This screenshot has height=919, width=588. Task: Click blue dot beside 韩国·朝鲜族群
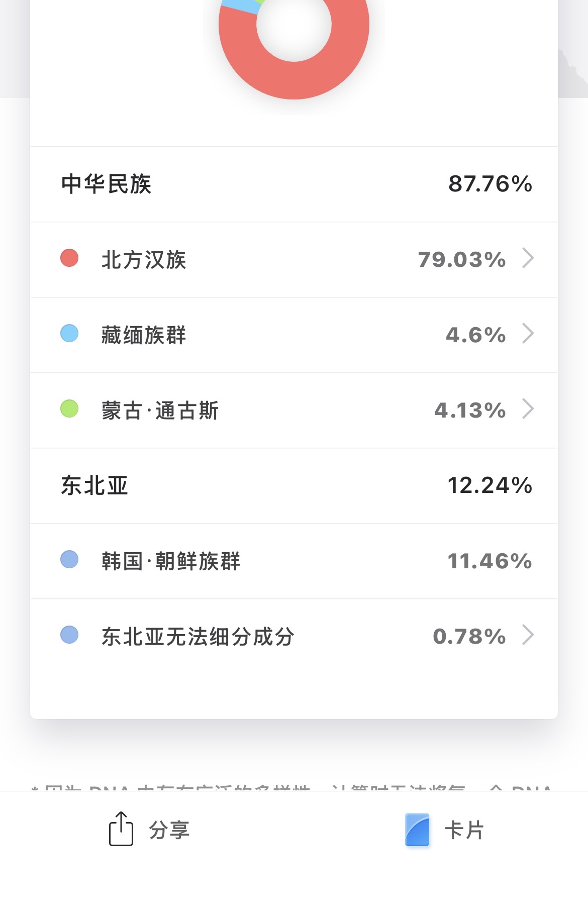click(69, 559)
